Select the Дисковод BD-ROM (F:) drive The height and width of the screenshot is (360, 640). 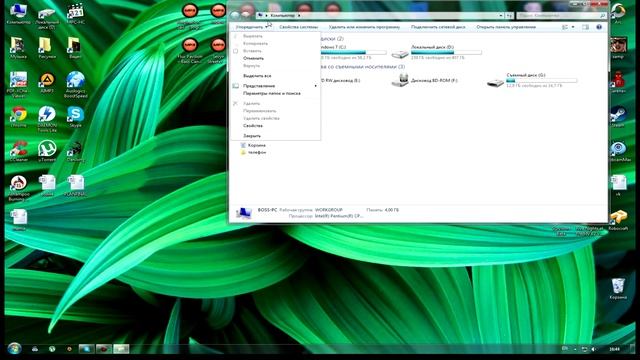(424, 80)
